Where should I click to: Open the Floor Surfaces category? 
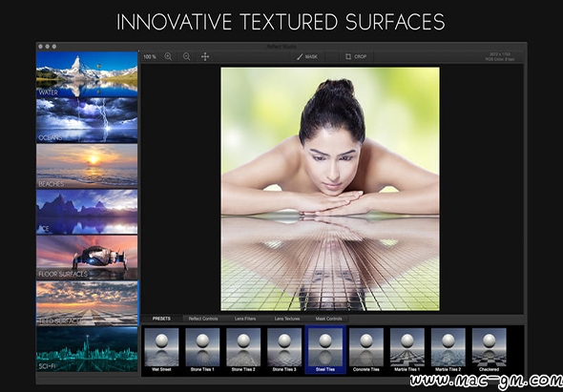click(87, 258)
